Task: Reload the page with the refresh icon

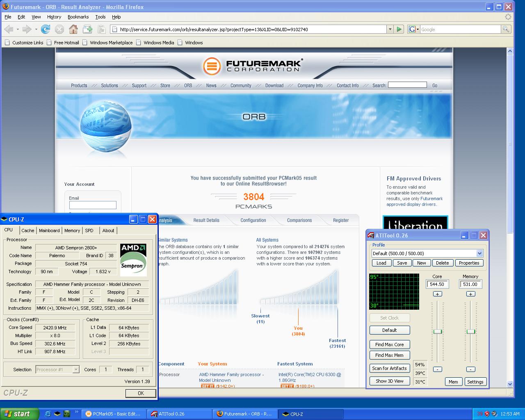Action: click(x=46, y=29)
